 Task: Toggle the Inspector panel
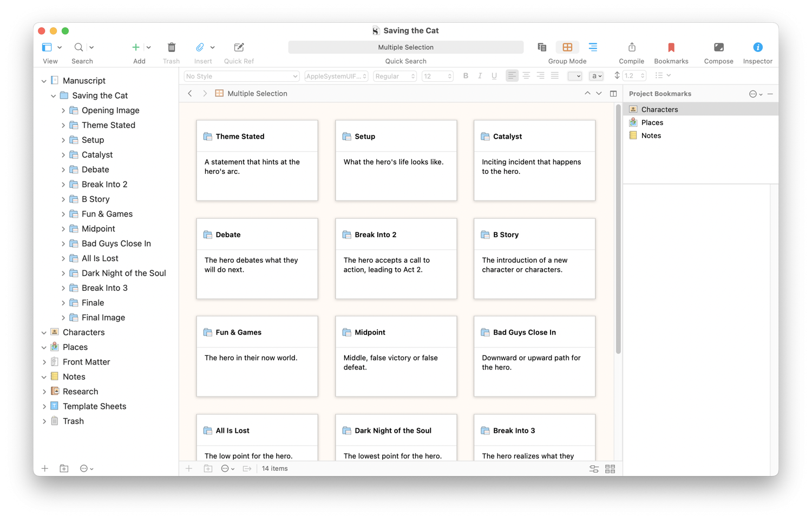757,48
